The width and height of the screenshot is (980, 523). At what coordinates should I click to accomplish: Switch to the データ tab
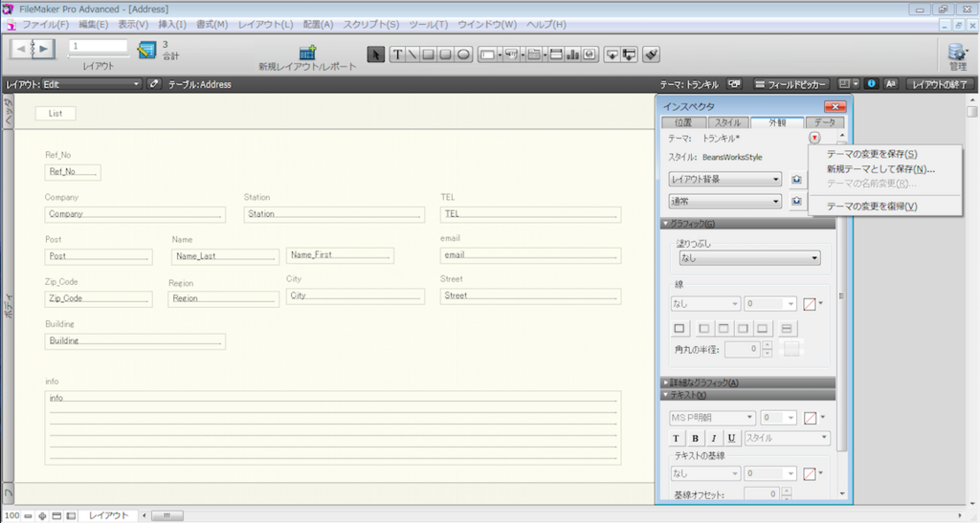coord(825,122)
